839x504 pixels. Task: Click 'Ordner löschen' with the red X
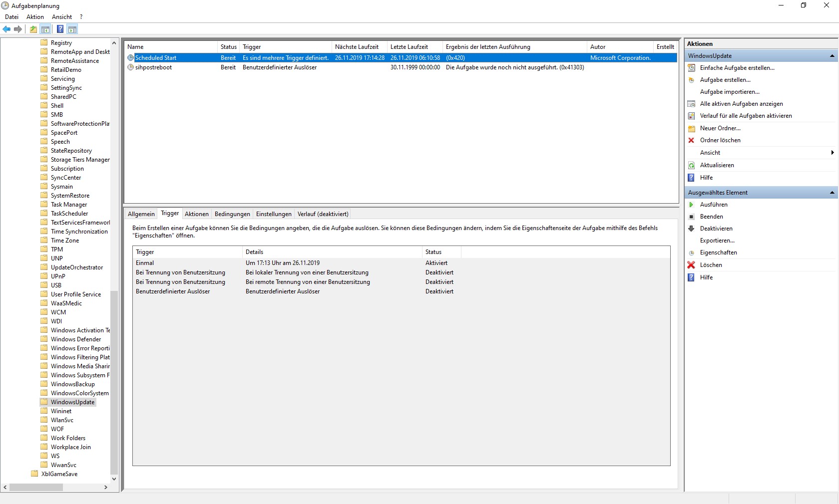point(720,140)
